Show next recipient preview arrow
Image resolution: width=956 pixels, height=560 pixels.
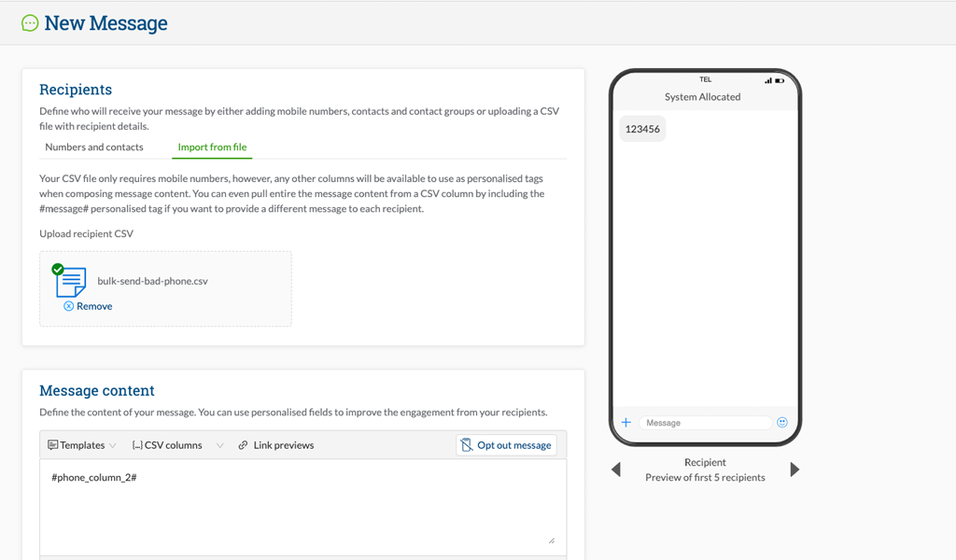click(x=794, y=469)
